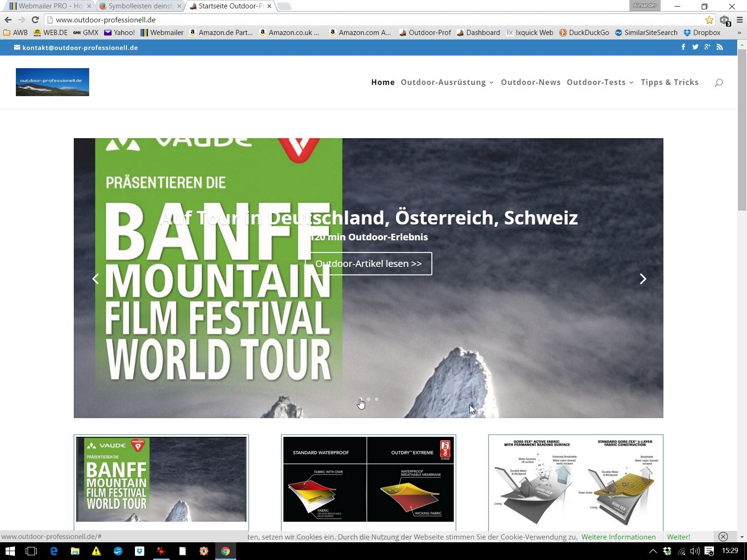Click the Weitere Informationen cookie link
Screen dimensions: 747x560
point(618,537)
